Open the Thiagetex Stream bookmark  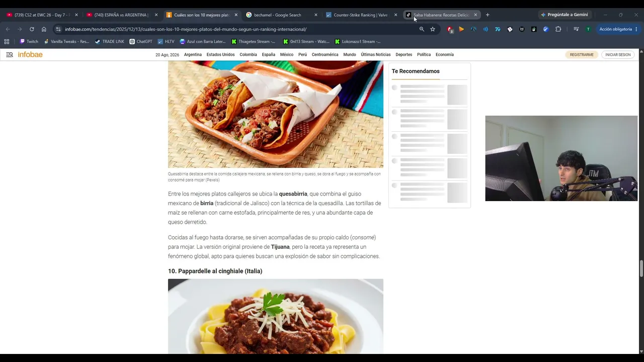click(x=254, y=41)
